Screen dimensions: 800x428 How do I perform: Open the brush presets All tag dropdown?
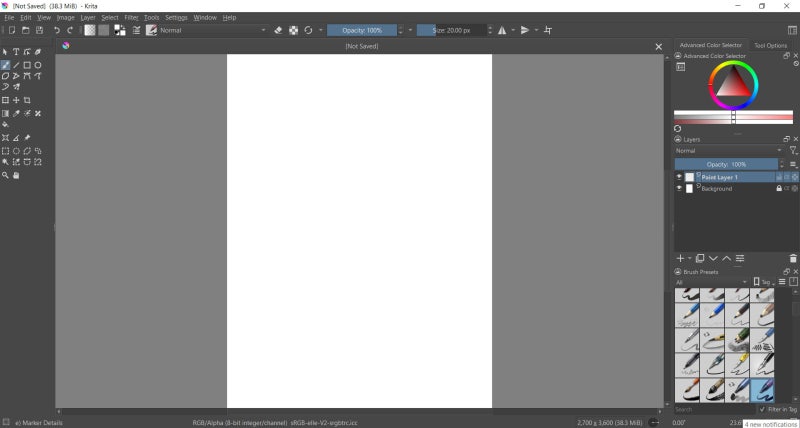coord(711,282)
